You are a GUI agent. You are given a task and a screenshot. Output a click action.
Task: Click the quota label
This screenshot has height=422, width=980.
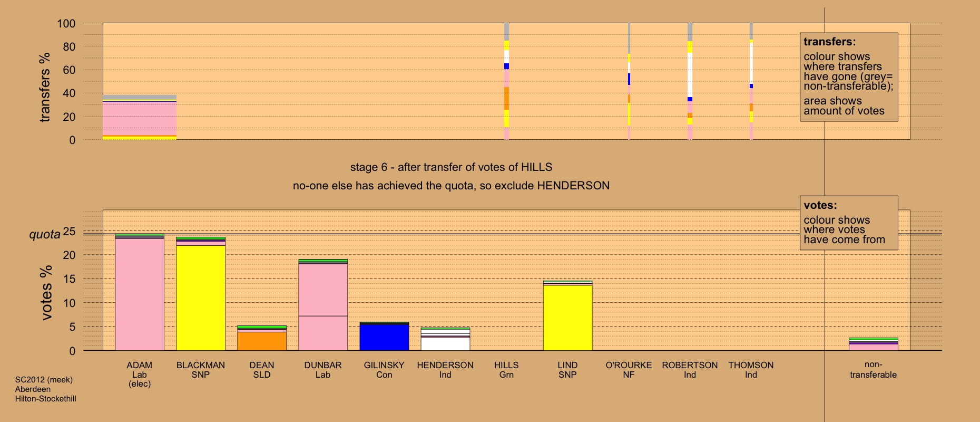(x=45, y=234)
